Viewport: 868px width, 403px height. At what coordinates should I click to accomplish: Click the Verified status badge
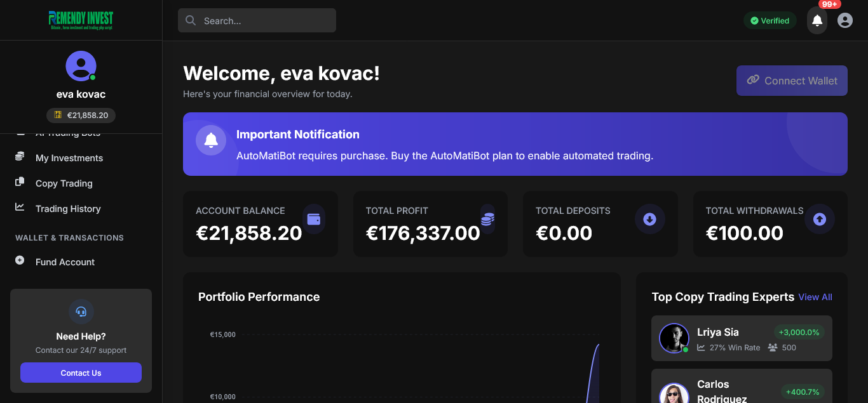click(x=770, y=21)
